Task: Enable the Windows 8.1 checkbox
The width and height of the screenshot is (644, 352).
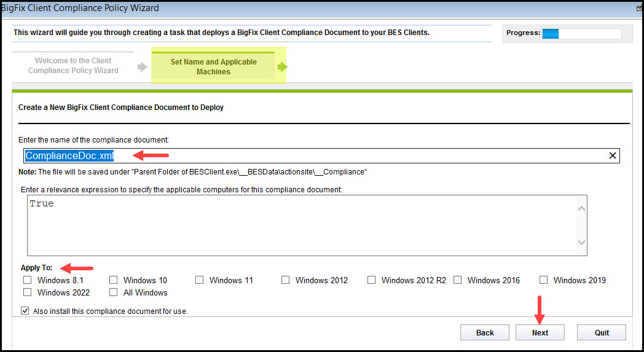Action: (27, 280)
